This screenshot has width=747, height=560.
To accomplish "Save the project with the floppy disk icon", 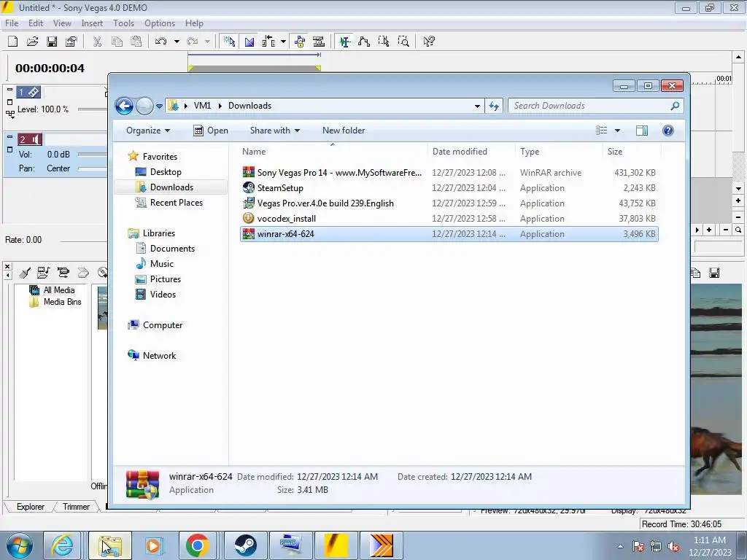I will coord(52,42).
